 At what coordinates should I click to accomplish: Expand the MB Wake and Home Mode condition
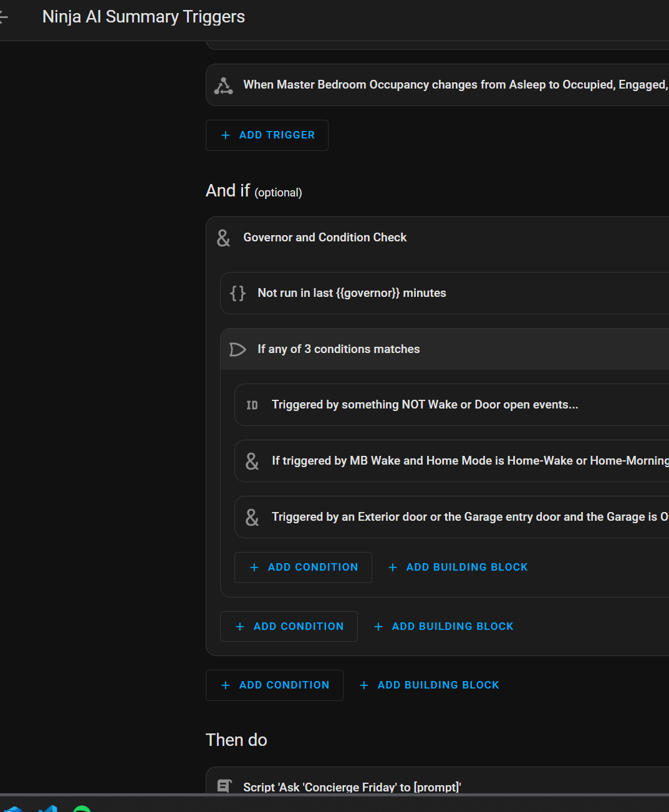468,461
